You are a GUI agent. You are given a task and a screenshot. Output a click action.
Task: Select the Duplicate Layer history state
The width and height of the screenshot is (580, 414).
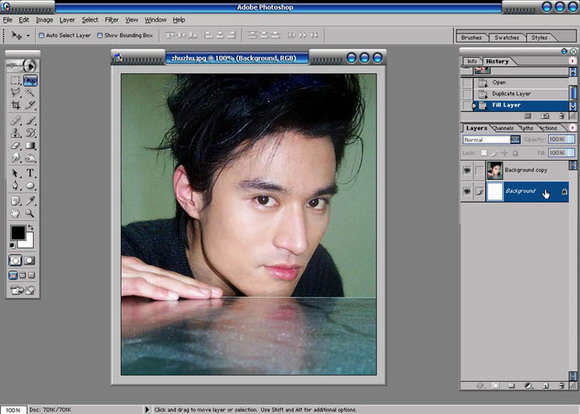click(x=511, y=94)
